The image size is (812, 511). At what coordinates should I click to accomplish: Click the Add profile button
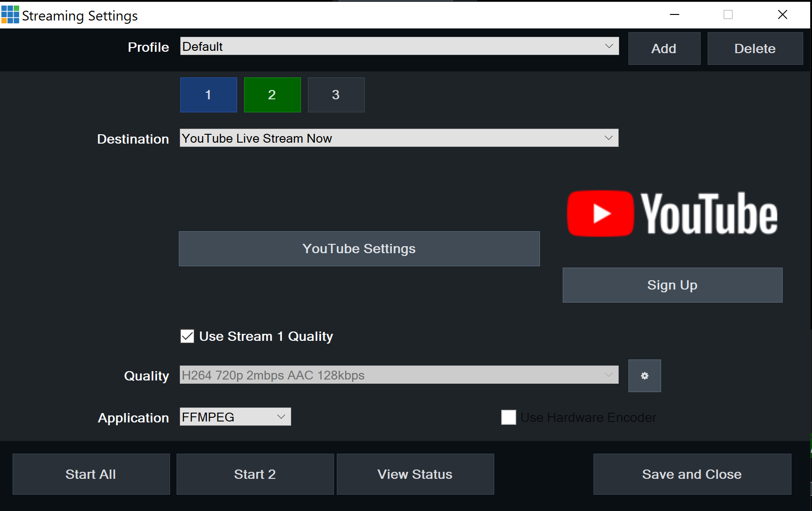664,48
